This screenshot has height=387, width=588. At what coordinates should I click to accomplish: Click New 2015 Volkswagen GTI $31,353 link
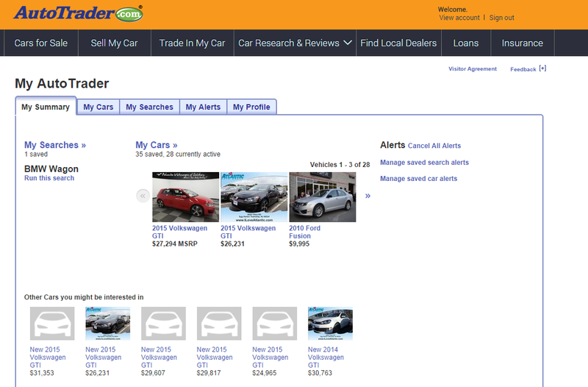48,357
